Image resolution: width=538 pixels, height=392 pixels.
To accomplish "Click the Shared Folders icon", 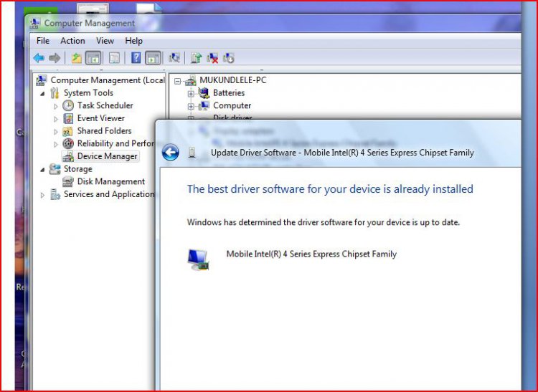I will 67,131.
